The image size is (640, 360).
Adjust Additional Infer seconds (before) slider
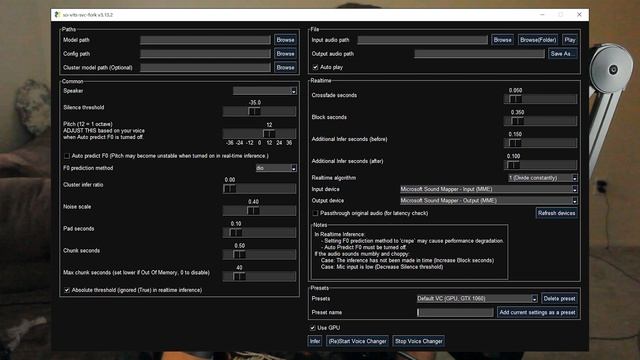click(540, 143)
